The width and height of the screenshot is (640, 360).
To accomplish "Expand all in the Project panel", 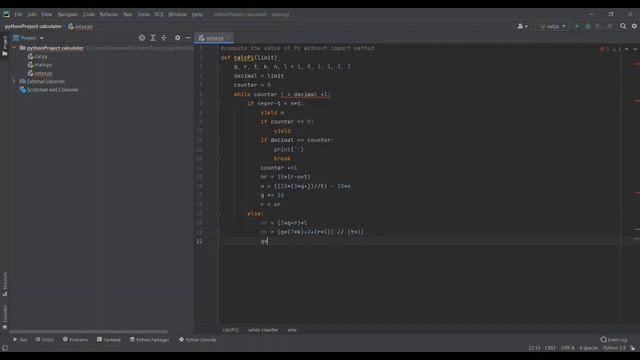I will coord(153,38).
